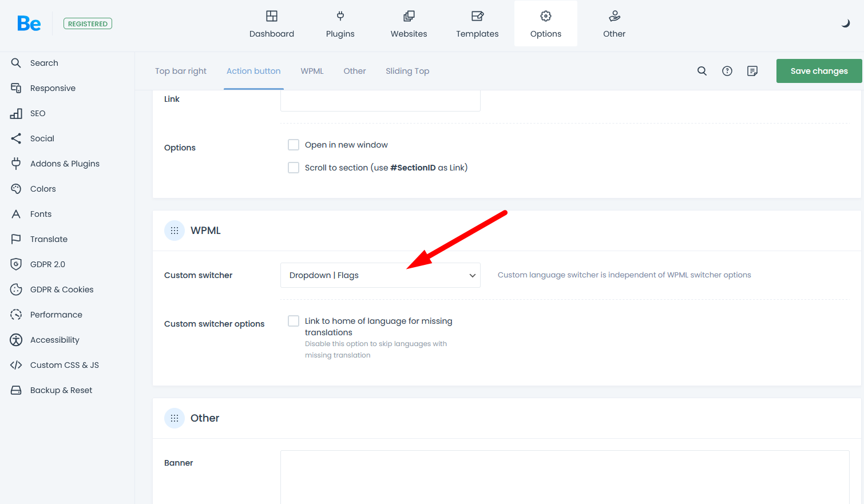Open the Templates section

pos(477,24)
